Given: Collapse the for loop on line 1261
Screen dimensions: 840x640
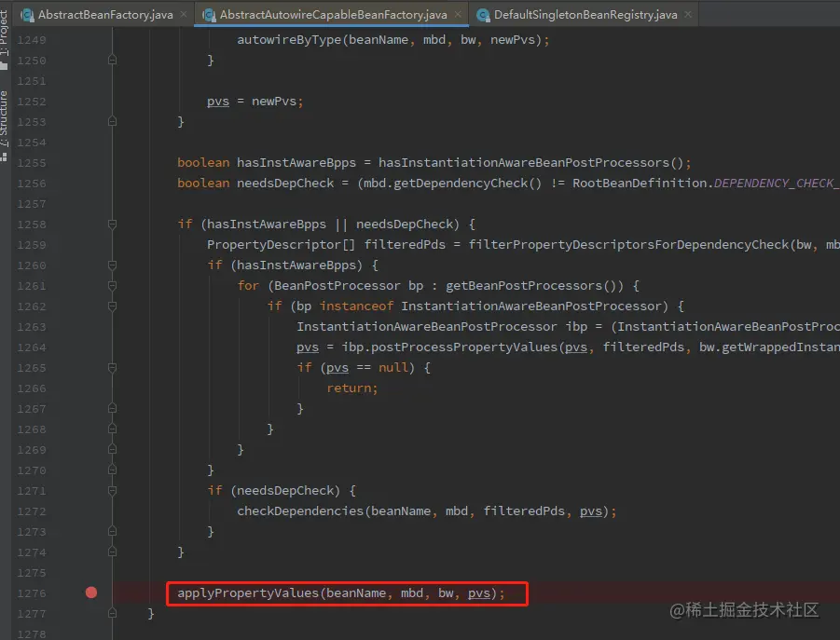Looking at the screenshot, I should coord(112,286).
